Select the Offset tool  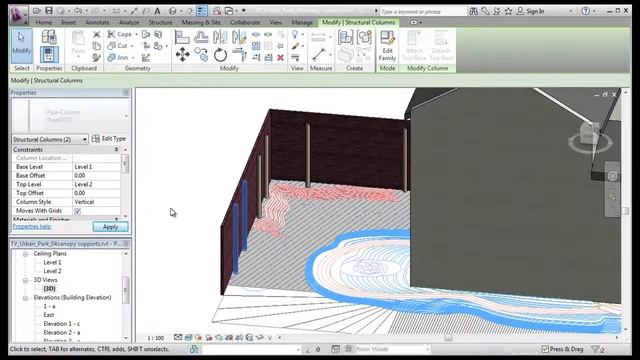(x=201, y=37)
